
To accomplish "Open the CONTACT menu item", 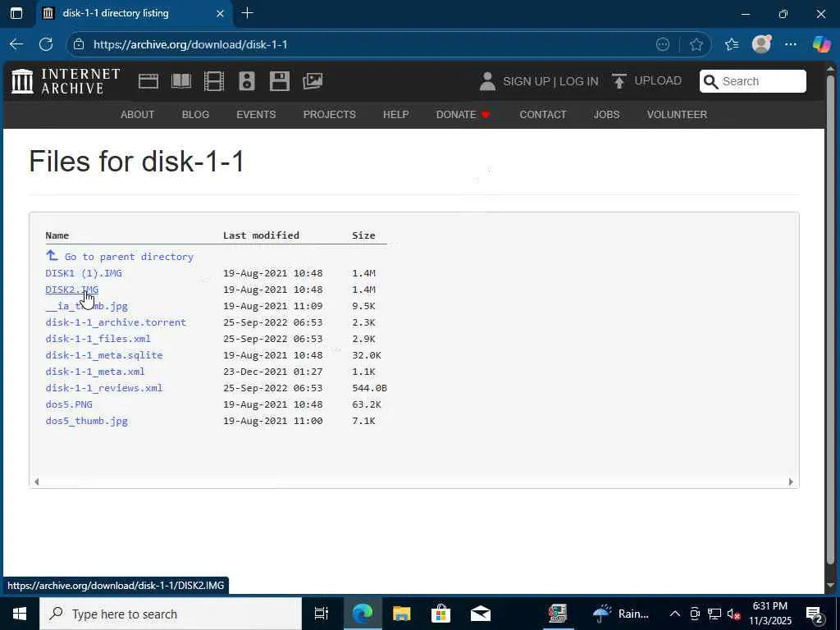I will point(543,115).
